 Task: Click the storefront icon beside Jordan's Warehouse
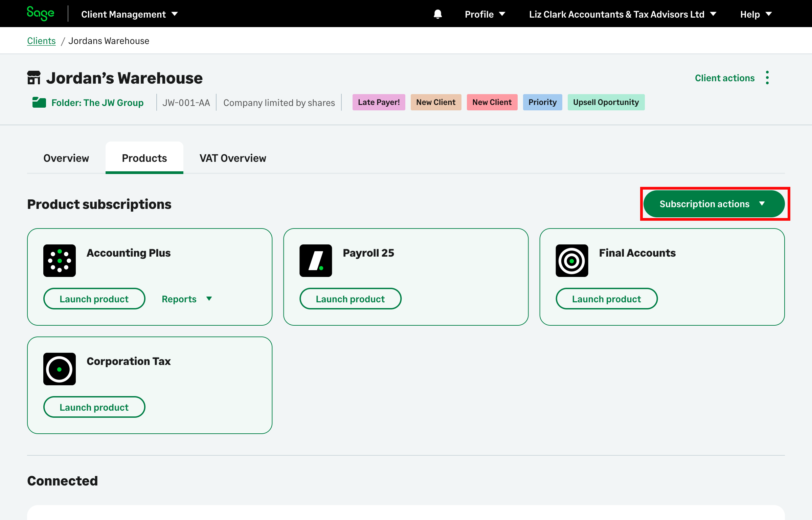(x=34, y=78)
